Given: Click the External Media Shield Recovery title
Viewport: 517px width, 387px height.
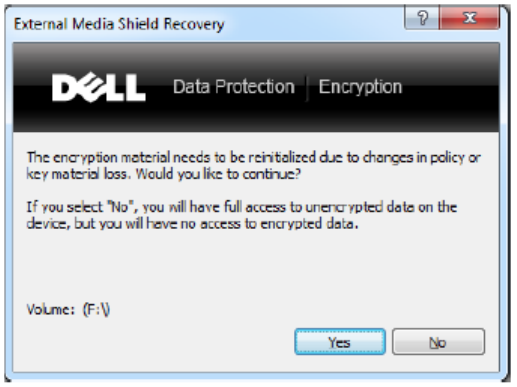Looking at the screenshot, I should pyautogui.click(x=119, y=24).
